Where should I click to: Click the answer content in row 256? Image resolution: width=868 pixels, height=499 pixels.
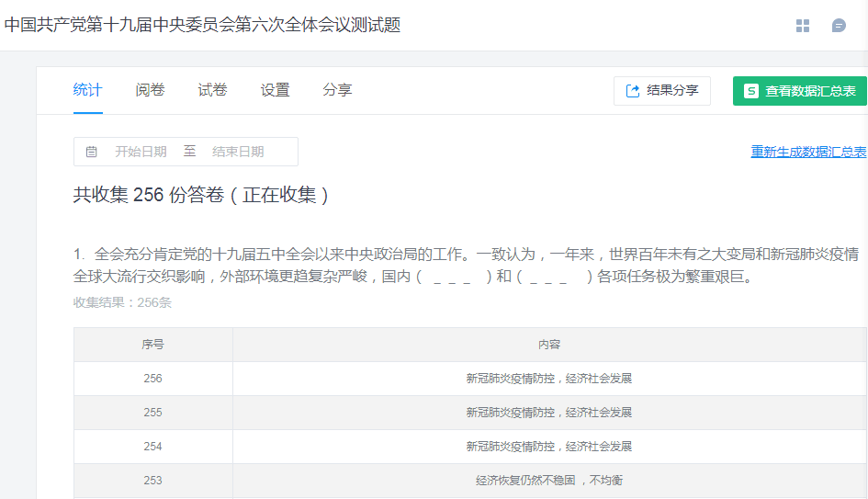pos(549,379)
